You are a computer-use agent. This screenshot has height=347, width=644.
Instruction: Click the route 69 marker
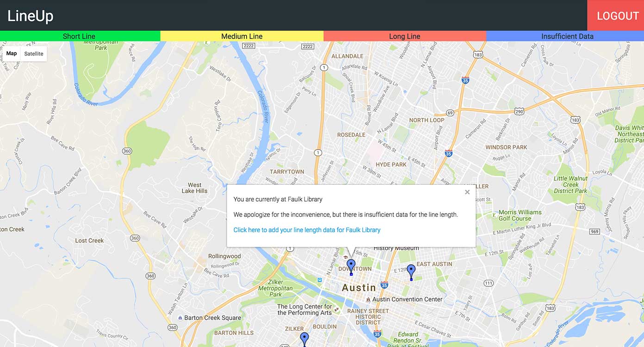pyautogui.click(x=450, y=113)
